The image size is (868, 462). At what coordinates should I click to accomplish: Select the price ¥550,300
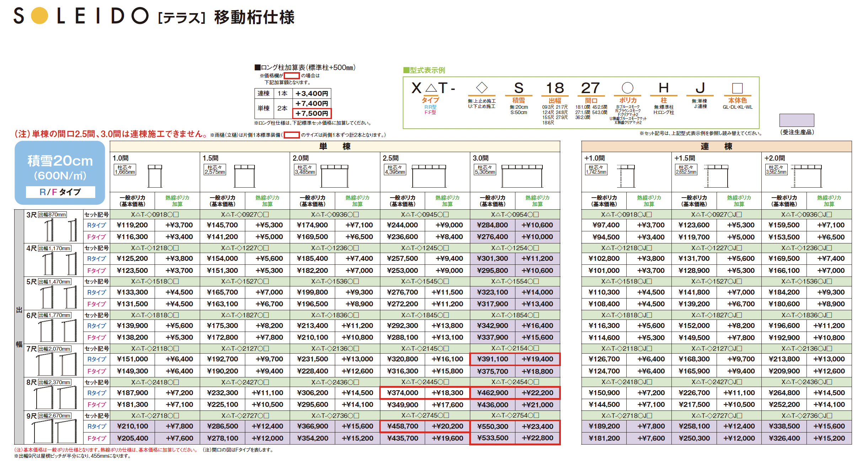coord(492,426)
